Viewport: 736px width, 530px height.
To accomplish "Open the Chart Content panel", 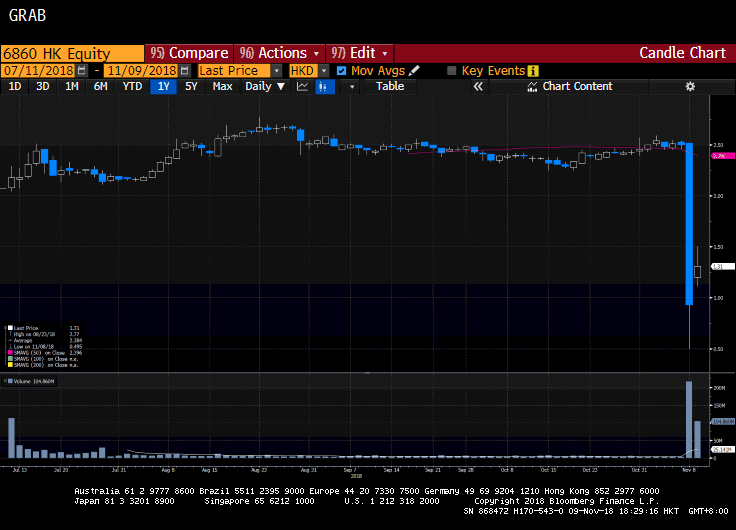I will tap(570, 86).
